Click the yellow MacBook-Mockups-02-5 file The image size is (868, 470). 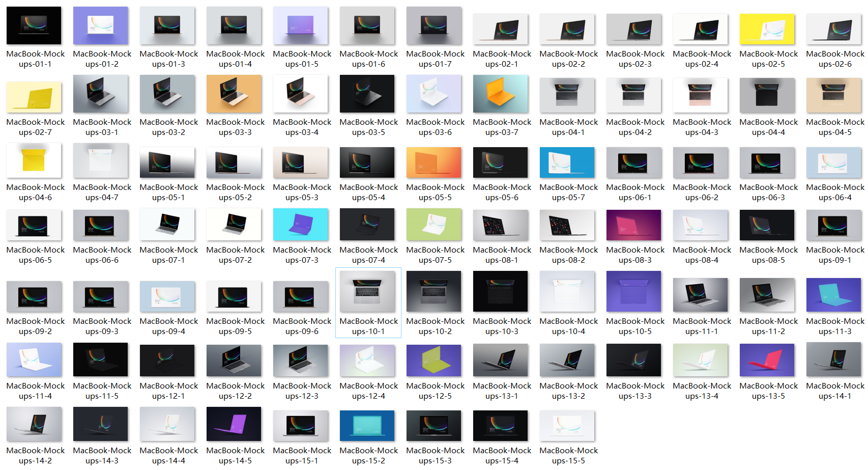(767, 29)
